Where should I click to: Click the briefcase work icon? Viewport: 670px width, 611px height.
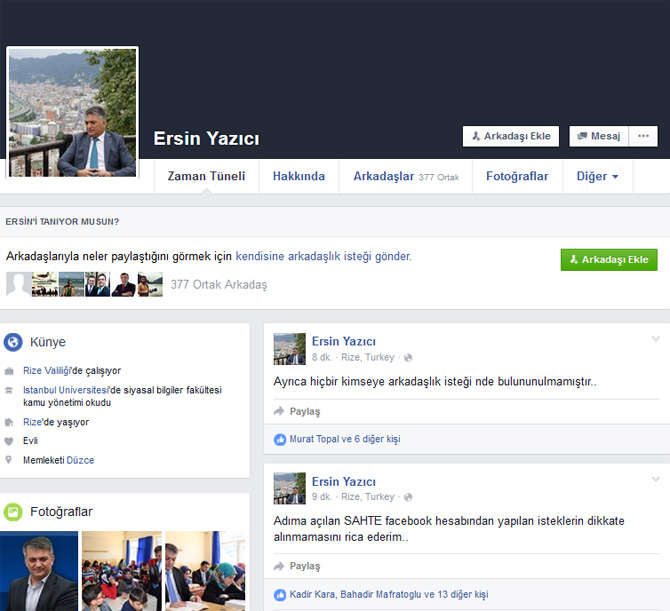pos(9,371)
